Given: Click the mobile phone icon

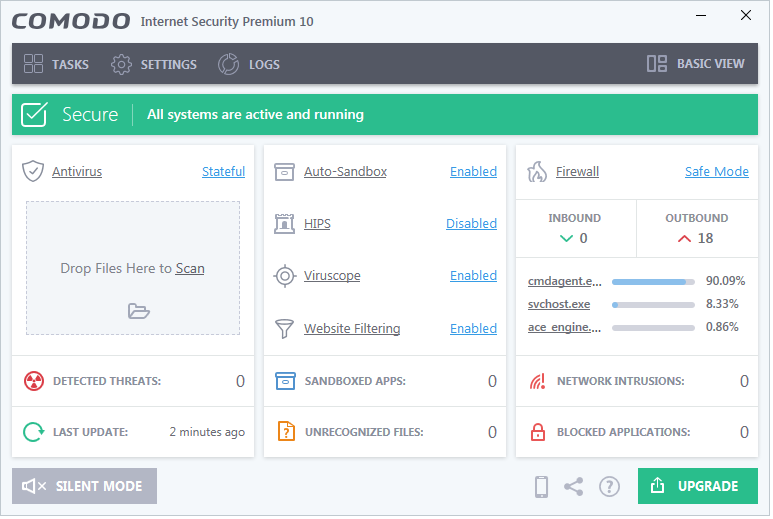Looking at the screenshot, I should [543, 488].
